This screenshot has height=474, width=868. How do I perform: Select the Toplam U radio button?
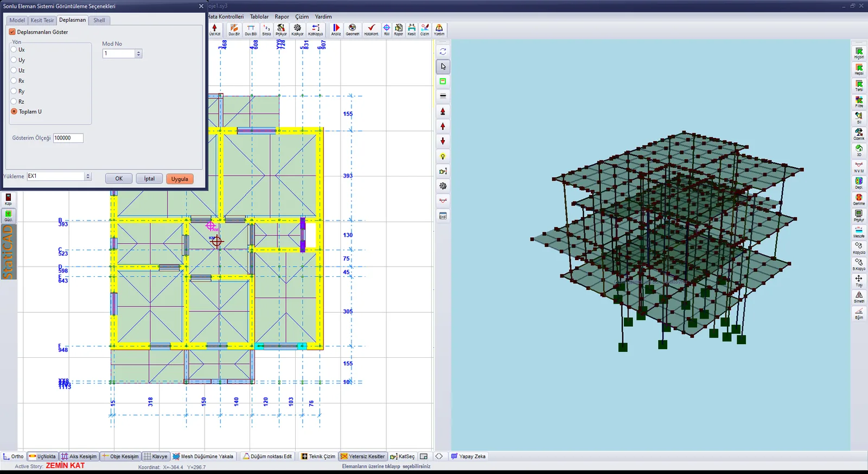(x=14, y=111)
